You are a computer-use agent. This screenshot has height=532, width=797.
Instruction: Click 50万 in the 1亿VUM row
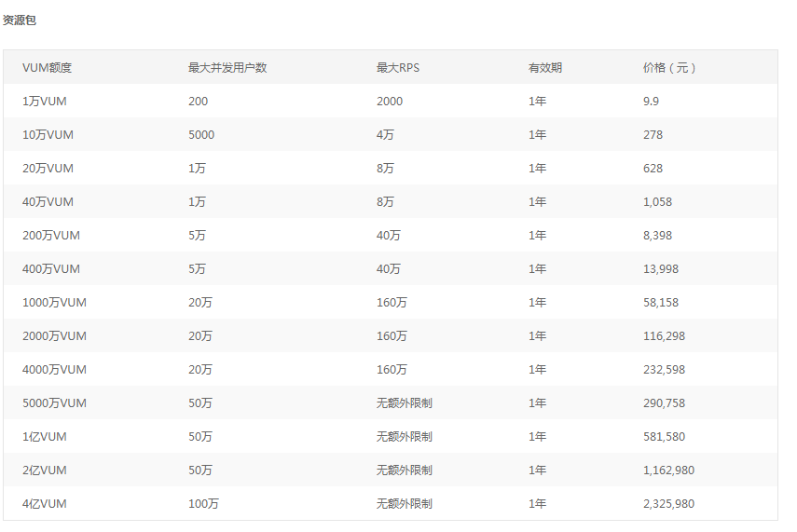click(x=200, y=436)
